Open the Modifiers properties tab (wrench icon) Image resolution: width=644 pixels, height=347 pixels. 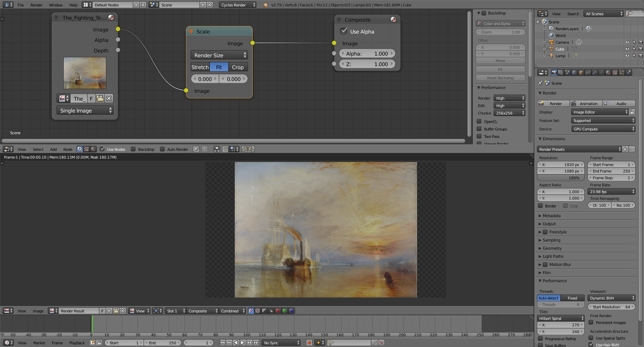(595, 73)
